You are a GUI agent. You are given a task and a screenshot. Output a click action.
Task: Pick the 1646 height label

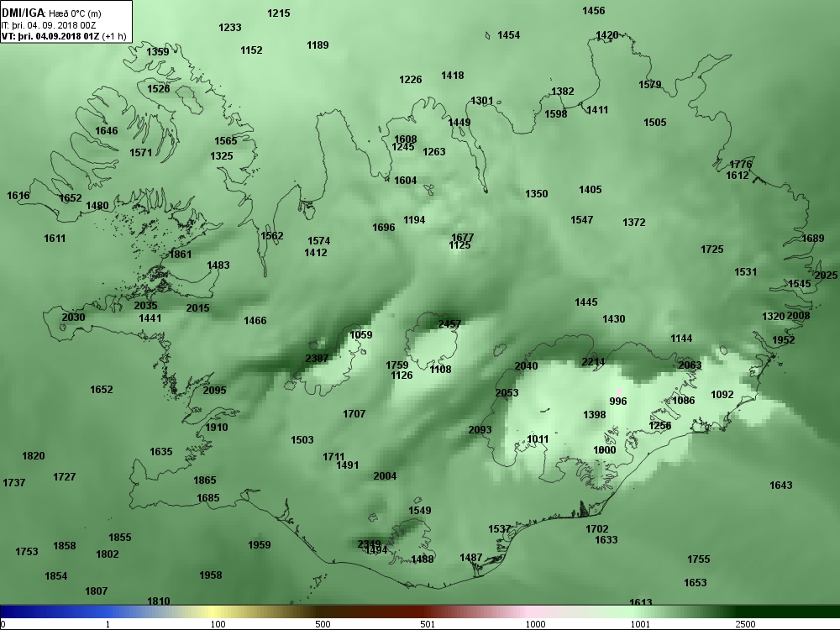(x=106, y=130)
